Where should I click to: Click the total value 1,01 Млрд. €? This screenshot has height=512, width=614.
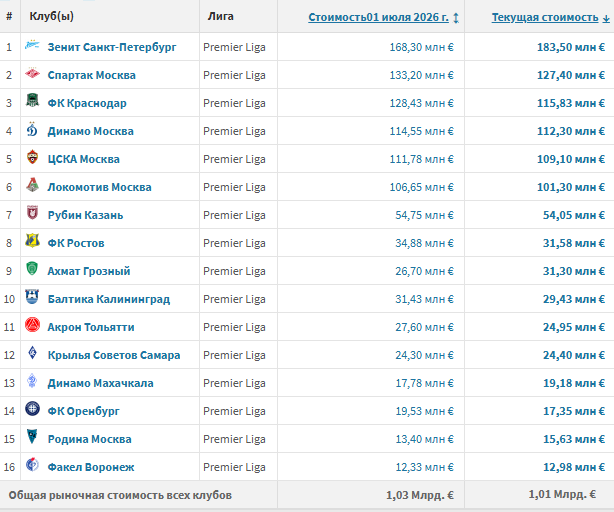[x=562, y=494]
